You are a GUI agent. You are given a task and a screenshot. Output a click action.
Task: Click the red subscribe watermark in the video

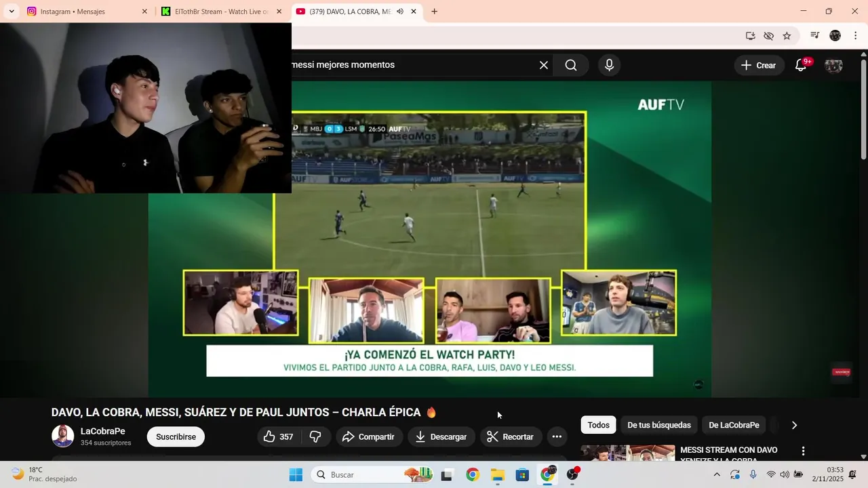point(842,371)
